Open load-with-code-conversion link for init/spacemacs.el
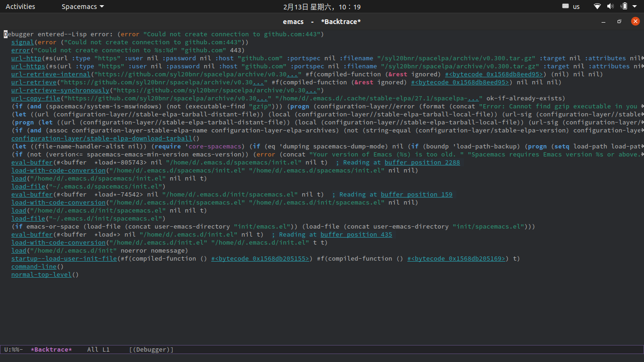Viewport: 644px width, 362px height. click(x=58, y=202)
